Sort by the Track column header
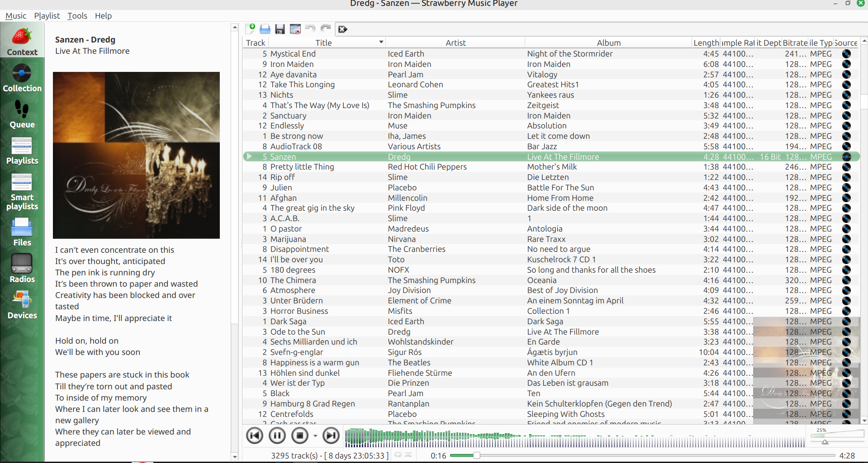Screen dimensions: 868x463 (x=256, y=43)
